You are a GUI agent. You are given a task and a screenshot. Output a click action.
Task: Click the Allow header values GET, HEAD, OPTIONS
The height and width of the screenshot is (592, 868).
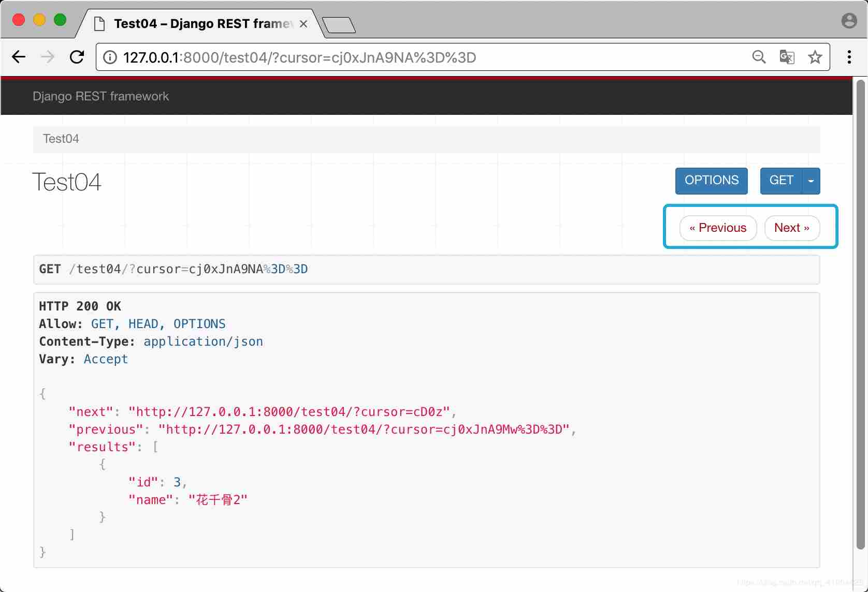coord(158,324)
